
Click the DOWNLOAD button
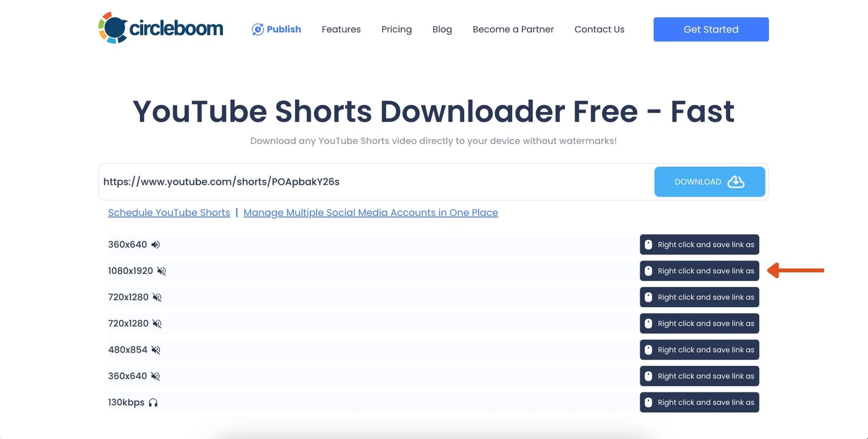pyautogui.click(x=710, y=182)
